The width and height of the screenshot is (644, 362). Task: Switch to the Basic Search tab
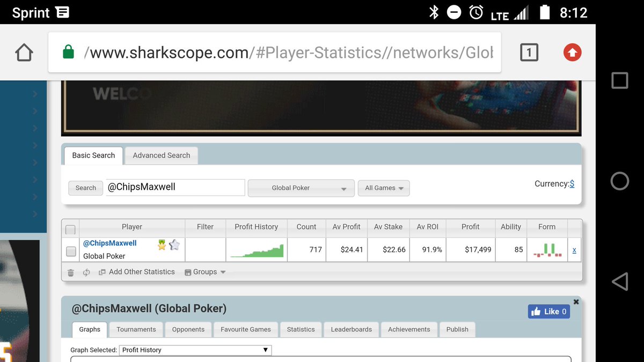(x=93, y=156)
